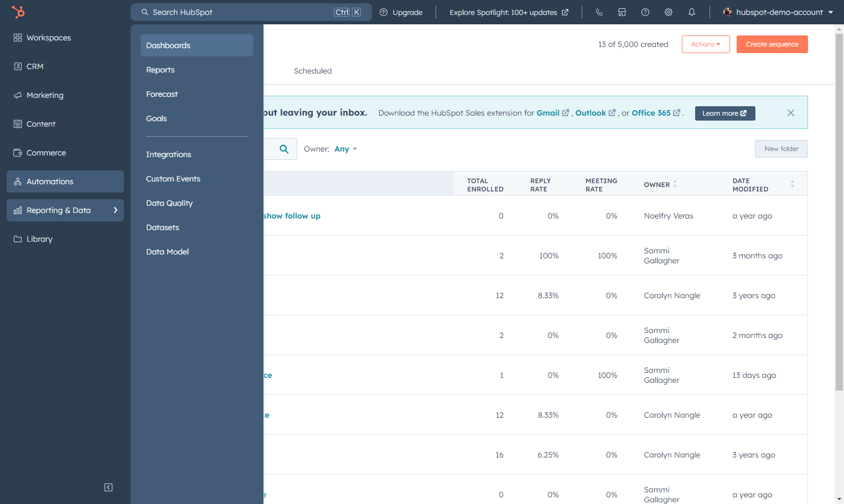The width and height of the screenshot is (844, 504).
Task: Select Reports in the submenu
Action: [197, 70]
